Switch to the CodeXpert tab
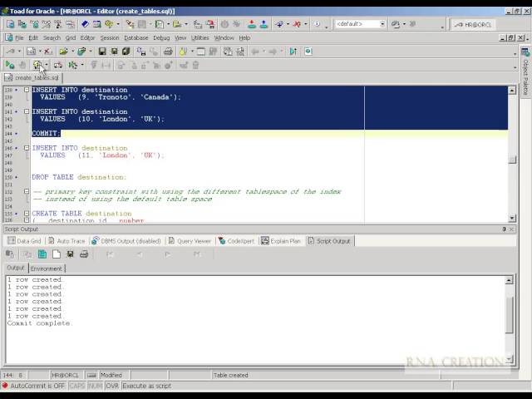This screenshot has width=532, height=399. 236,241
